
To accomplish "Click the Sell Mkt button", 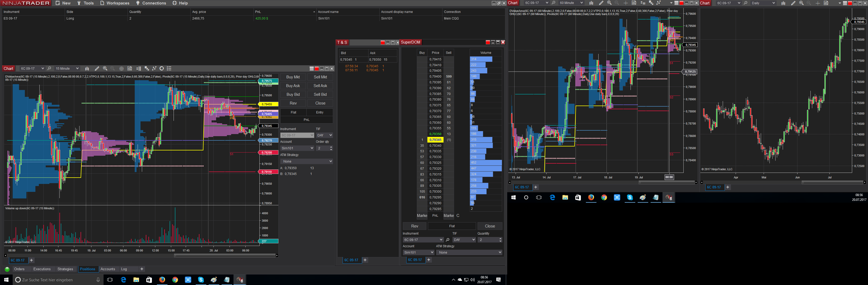I will [x=320, y=77].
